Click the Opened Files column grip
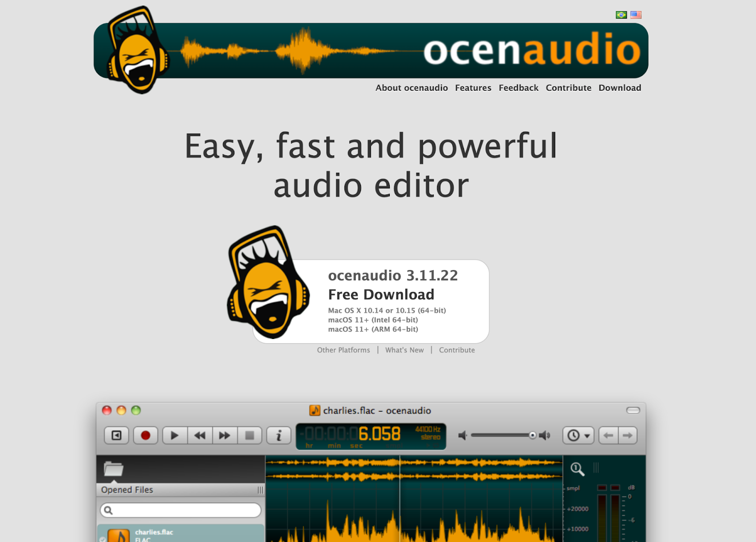This screenshot has height=542, width=756. tap(260, 490)
